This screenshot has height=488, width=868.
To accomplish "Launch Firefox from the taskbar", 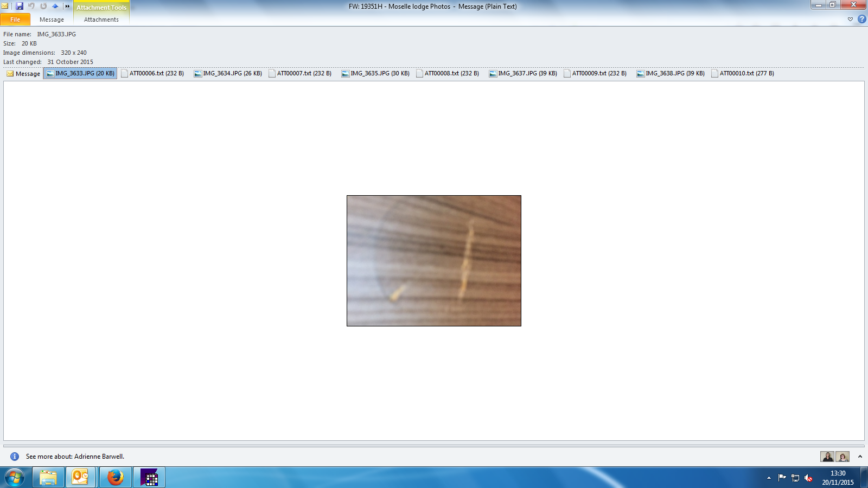I will 115,478.
